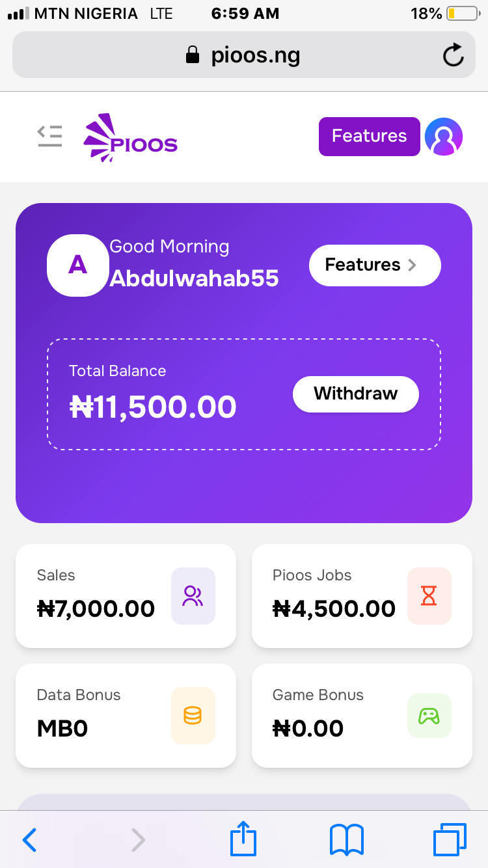The height and width of the screenshot is (868, 488).
Task: Tap the Pioos logo
Action: coord(131,137)
